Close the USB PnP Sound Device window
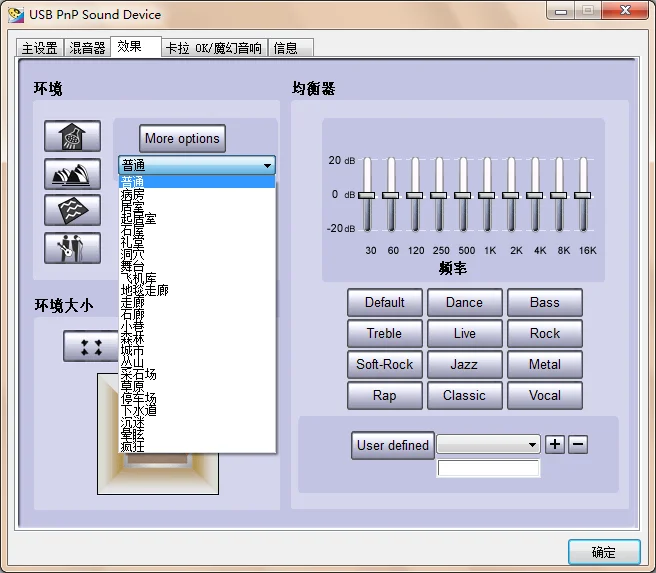Screen dimensions: 656x573 point(625,10)
